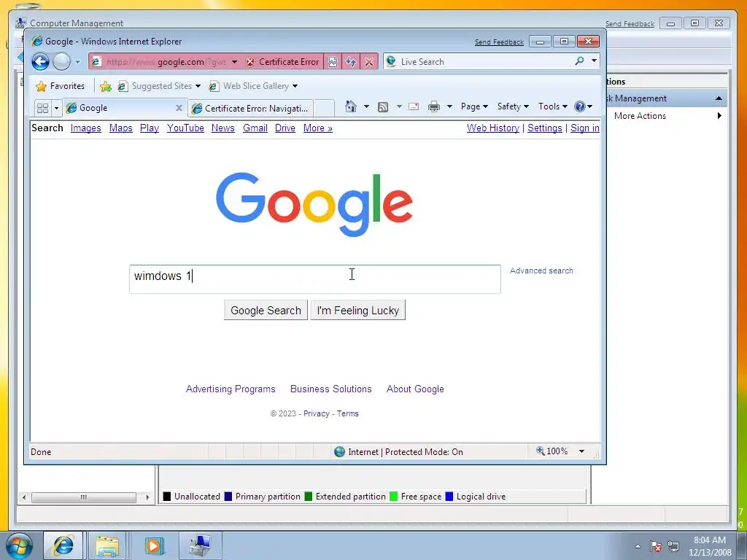
Task: Click Computer Management horizontal scrollbar thumb
Action: tap(83, 497)
